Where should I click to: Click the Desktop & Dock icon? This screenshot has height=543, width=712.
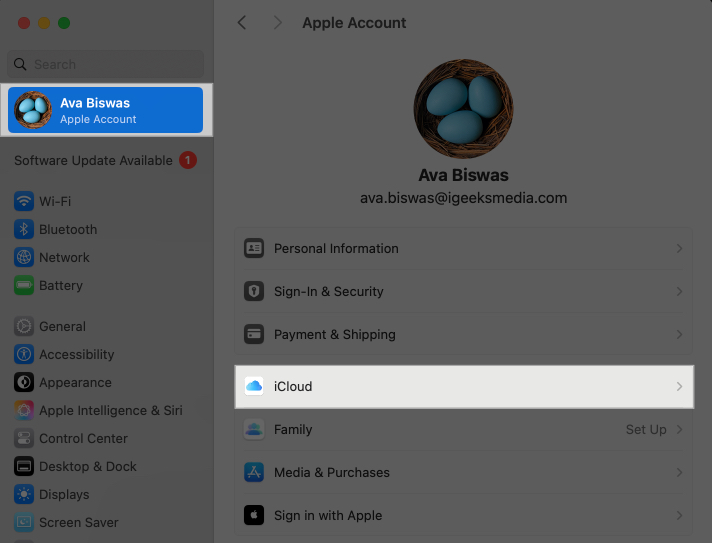point(24,466)
